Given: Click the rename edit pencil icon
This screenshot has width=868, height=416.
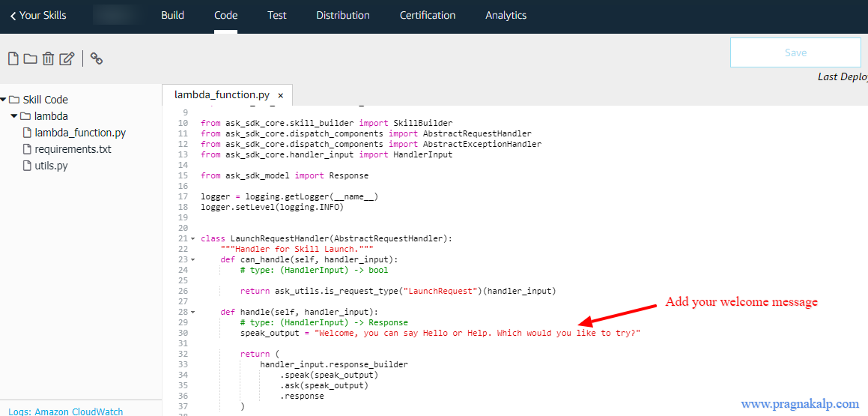Looking at the screenshot, I should 67,58.
